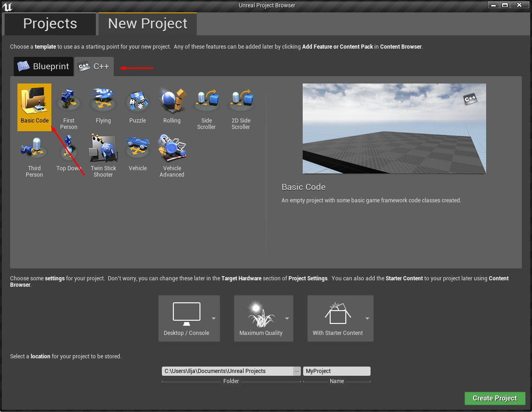Select the Basic Code template

click(x=34, y=107)
